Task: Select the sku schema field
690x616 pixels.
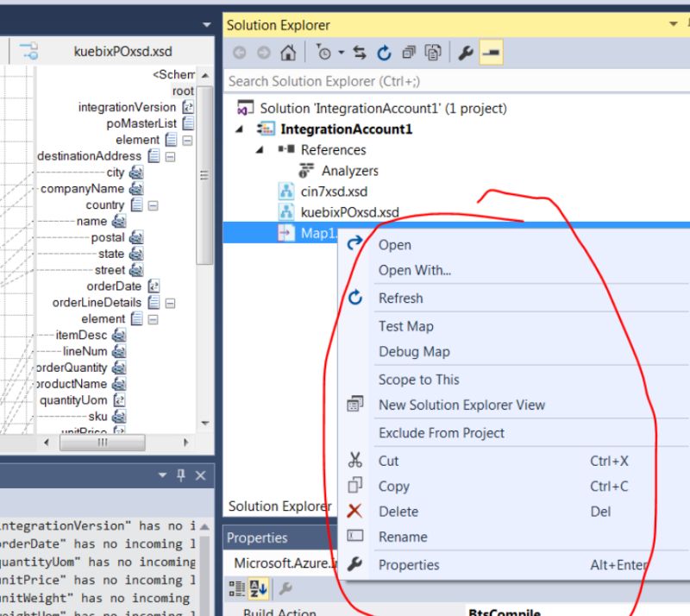Action: point(97,417)
